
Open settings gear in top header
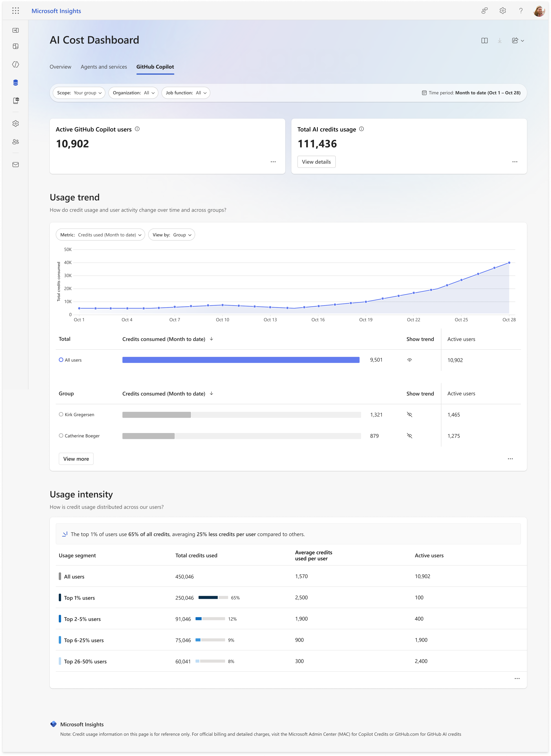(x=503, y=11)
